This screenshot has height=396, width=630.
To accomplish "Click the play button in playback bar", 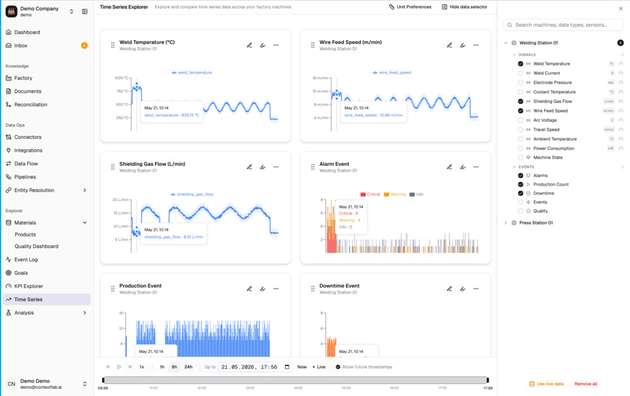I will pos(119,367).
